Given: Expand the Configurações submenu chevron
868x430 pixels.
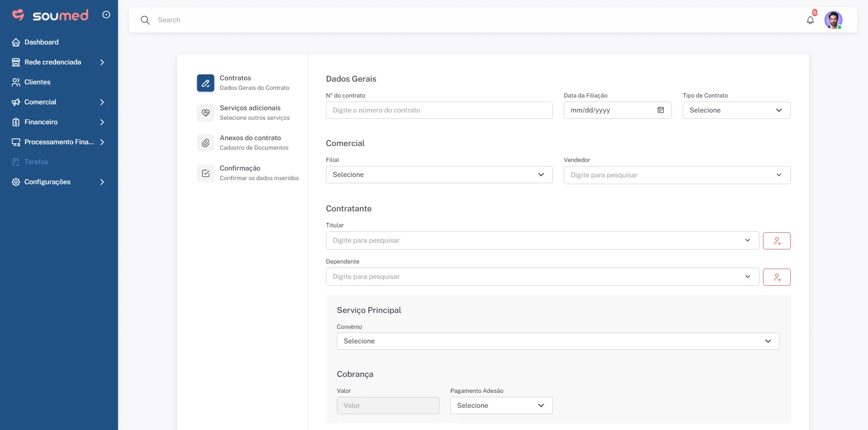Looking at the screenshot, I should (x=102, y=182).
